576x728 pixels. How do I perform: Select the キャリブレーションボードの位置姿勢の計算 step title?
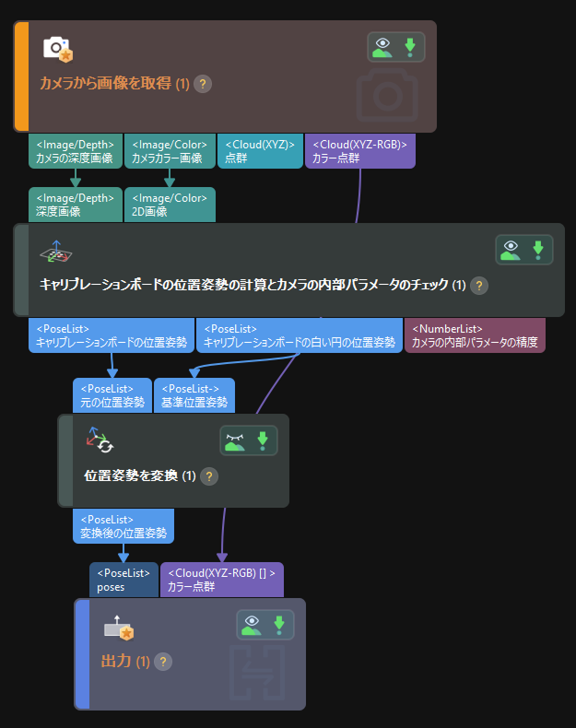coord(253,285)
